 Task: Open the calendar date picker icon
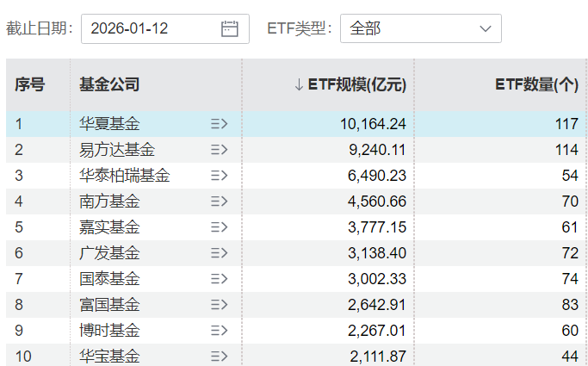pos(229,28)
